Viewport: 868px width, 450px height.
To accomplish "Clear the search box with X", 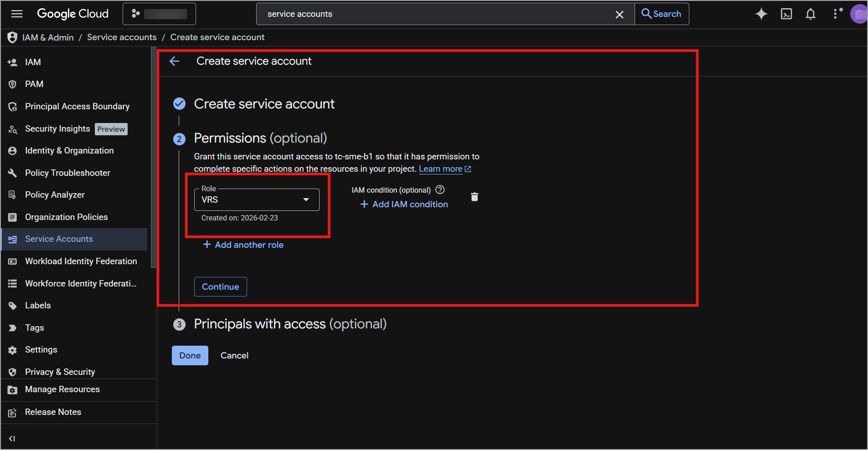I will coord(620,15).
